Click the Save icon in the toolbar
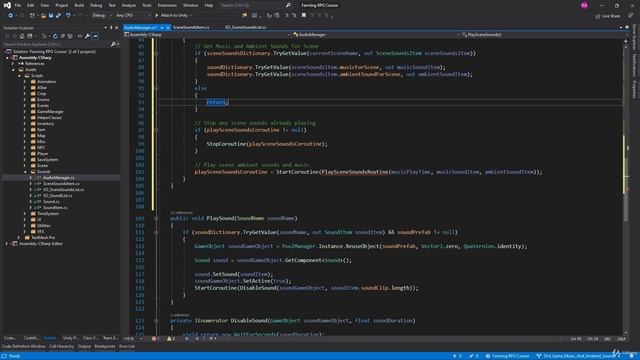Viewport: 640px width, 360px height. [51, 16]
